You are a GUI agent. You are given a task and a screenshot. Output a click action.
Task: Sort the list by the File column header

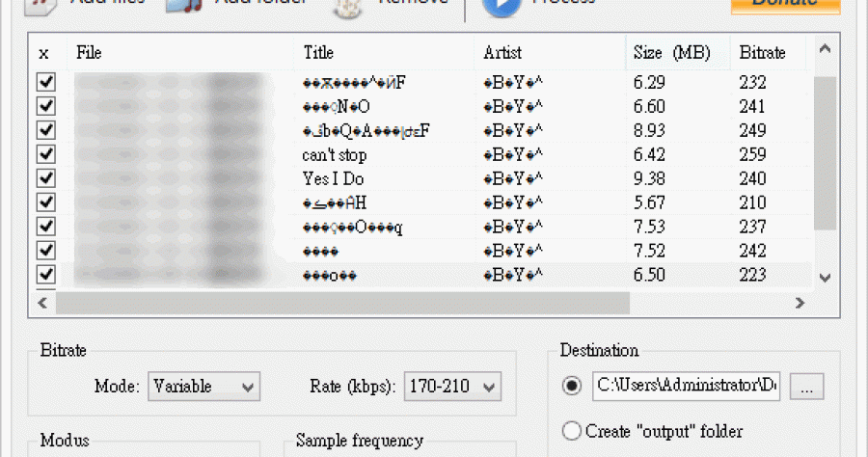click(x=180, y=53)
